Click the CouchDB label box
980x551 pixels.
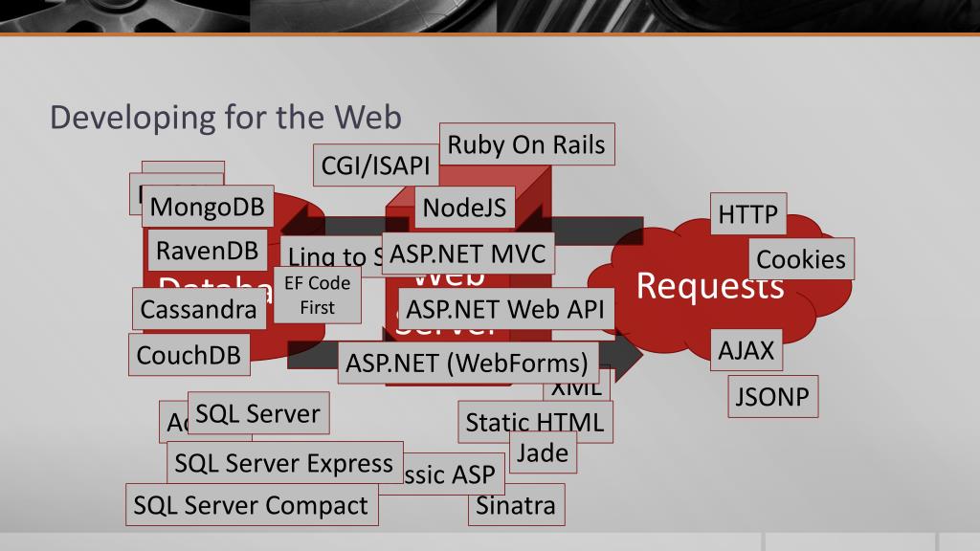tap(189, 355)
